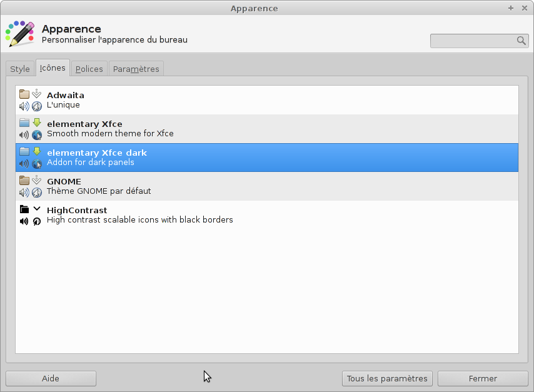Screen dimensions: 534x392
Task: Click the elementary Xfce dark folder icon
Action: tap(24, 151)
